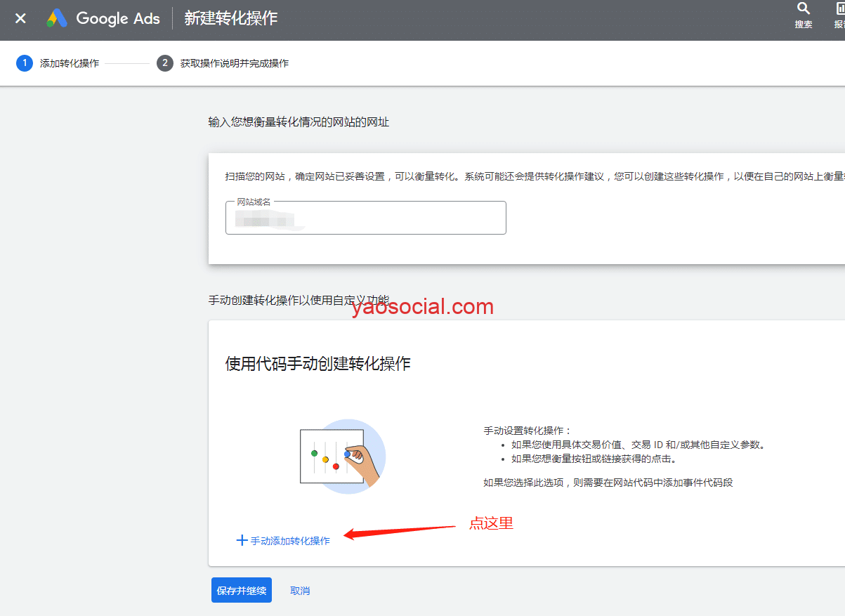The width and height of the screenshot is (845, 616).
Task: Click the yaosocial.com watermark text
Action: (423, 307)
